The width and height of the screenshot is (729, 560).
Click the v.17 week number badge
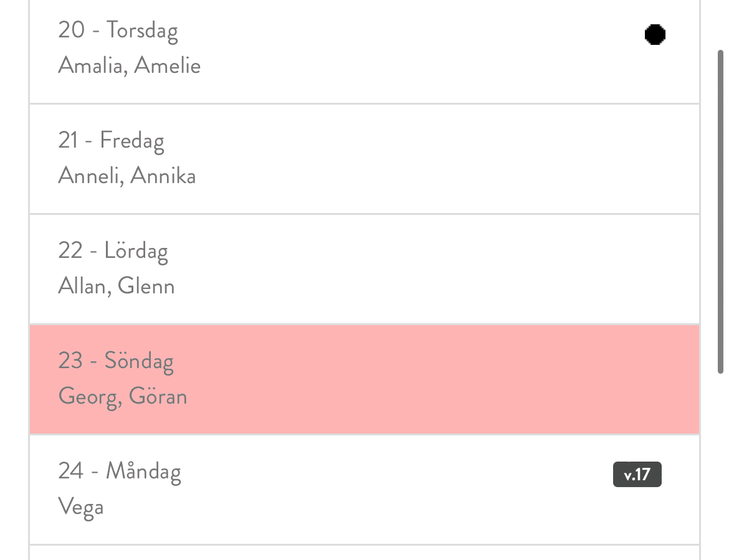click(x=637, y=475)
